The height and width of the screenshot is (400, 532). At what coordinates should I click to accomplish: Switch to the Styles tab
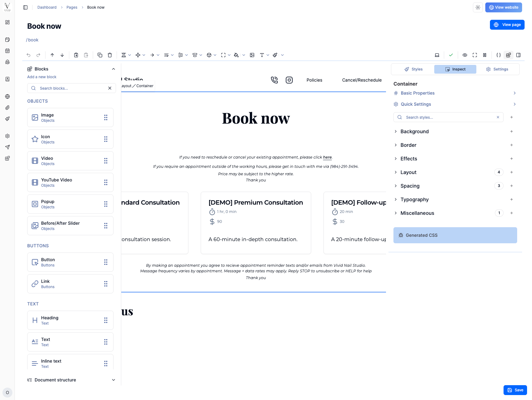click(414, 69)
